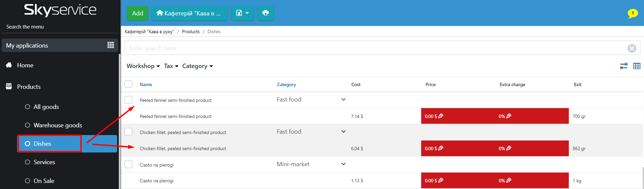
Task: Edit price of Ciasto na pierogi
Action: click(441, 180)
